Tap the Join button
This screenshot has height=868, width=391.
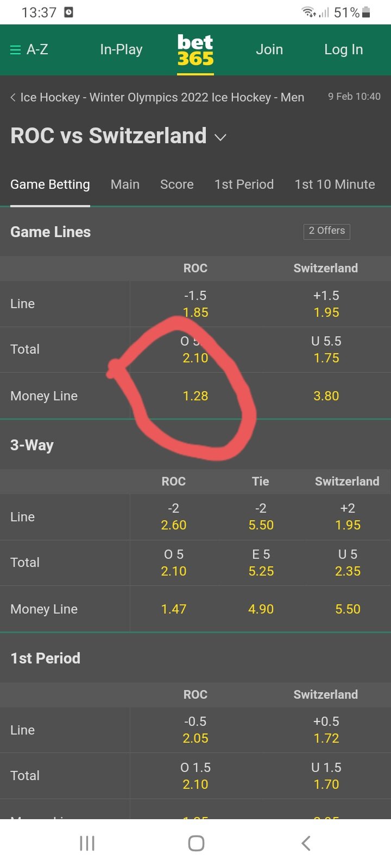coord(269,49)
